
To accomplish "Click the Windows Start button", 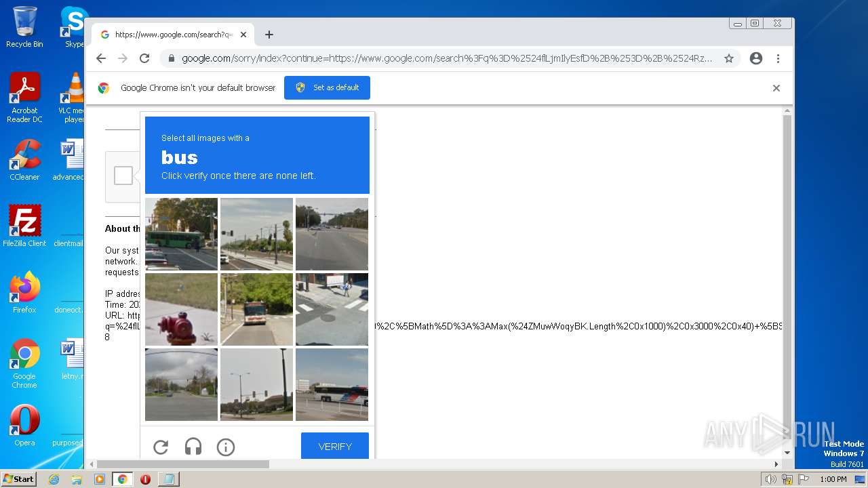I will tap(19, 479).
